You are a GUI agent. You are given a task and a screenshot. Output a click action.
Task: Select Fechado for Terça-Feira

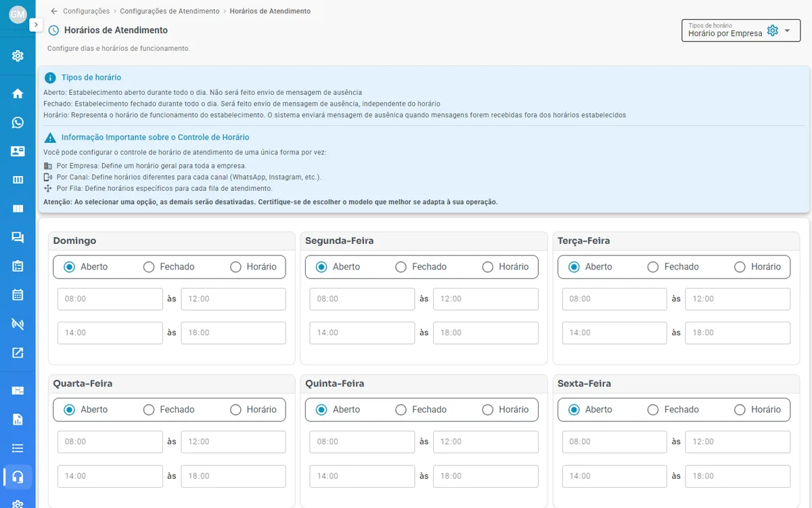coord(653,267)
